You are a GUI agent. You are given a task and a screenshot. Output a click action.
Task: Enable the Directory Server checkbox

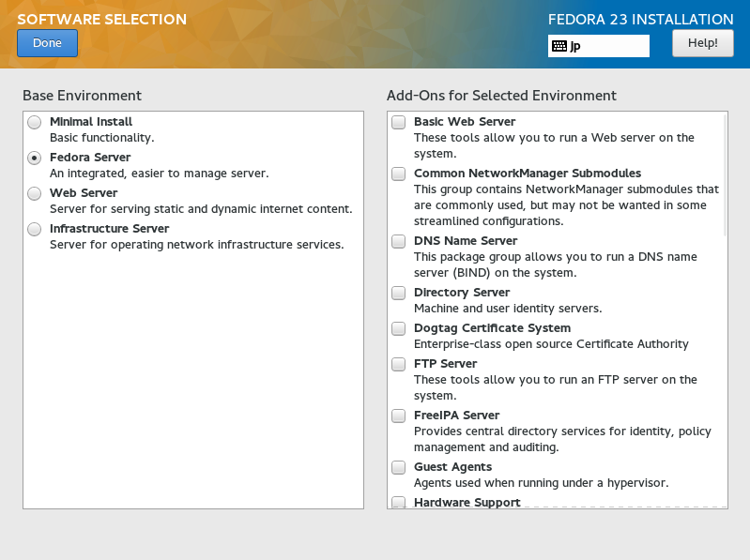click(398, 293)
